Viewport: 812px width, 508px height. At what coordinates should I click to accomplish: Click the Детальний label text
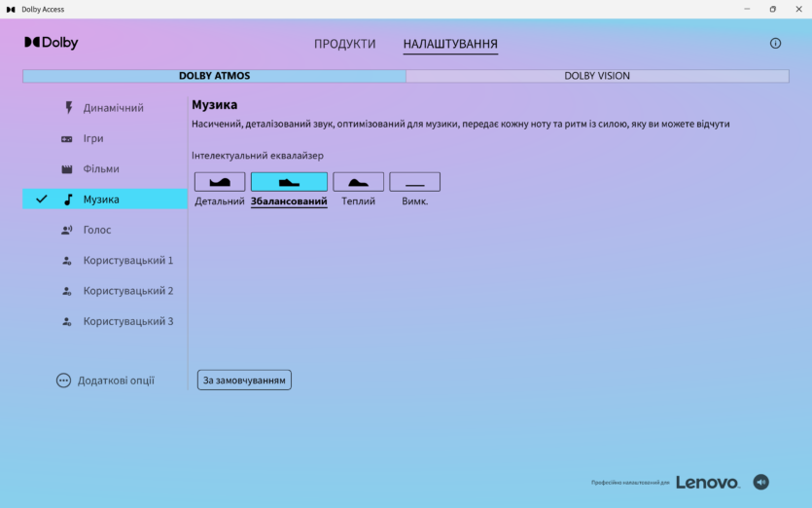(220, 201)
